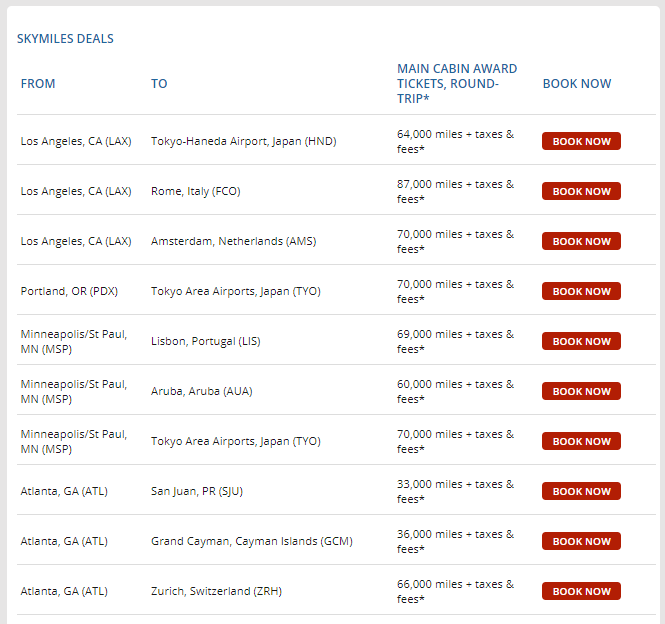Click the SKYMILES DEALS heading
Screen dimensions: 665x624
click(x=65, y=39)
